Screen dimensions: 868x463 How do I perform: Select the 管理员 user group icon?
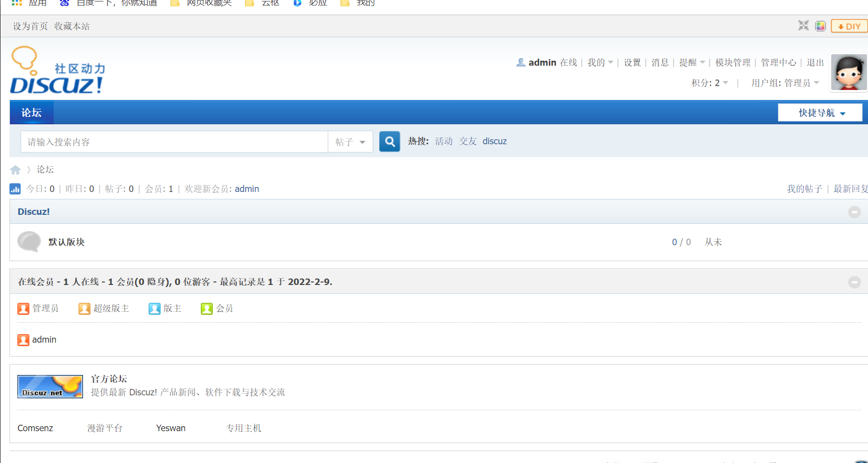click(x=23, y=308)
